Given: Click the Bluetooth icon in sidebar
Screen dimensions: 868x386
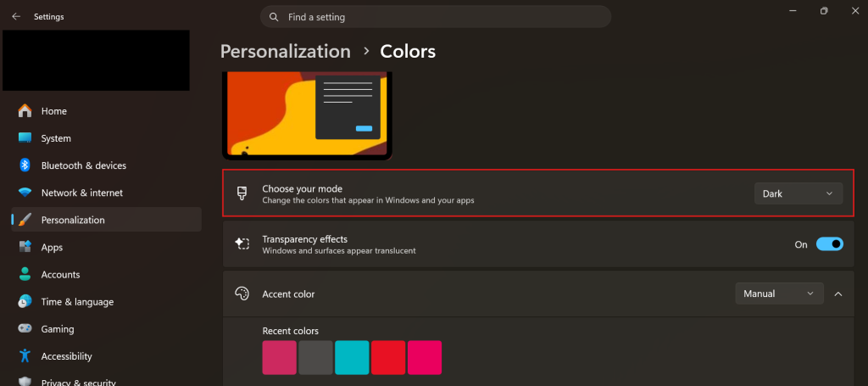Looking at the screenshot, I should click(x=25, y=165).
